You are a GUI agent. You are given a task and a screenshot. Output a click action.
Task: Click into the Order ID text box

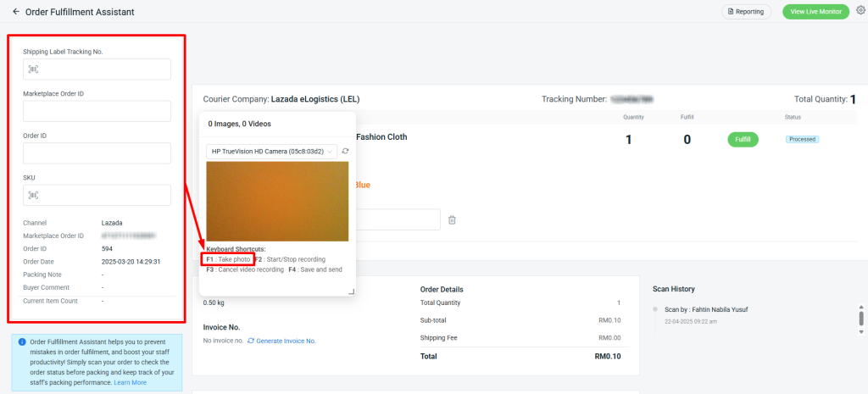click(97, 153)
